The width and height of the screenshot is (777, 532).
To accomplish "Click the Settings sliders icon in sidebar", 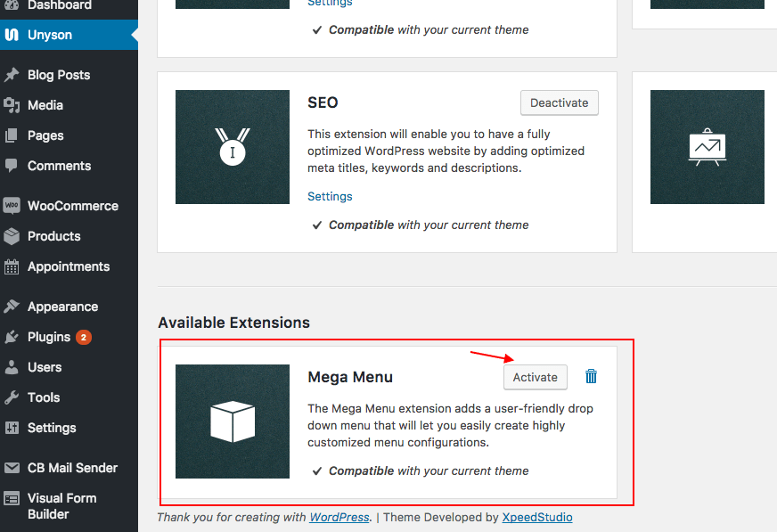I will 12,428.
